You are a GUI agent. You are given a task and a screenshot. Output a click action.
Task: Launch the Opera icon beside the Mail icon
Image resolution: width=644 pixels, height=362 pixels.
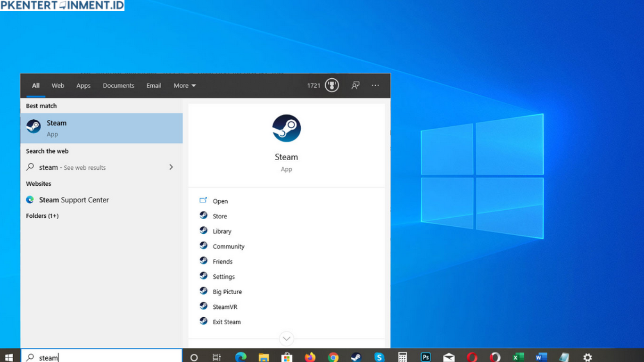point(472,357)
